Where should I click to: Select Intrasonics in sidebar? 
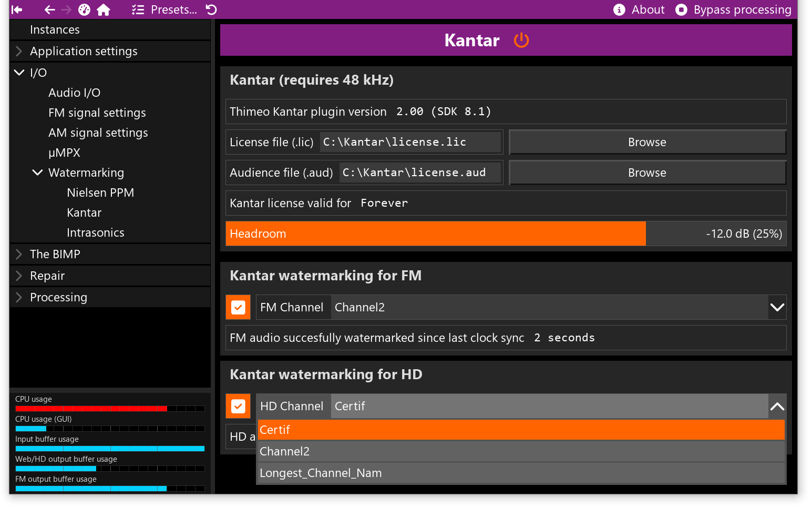(x=96, y=232)
